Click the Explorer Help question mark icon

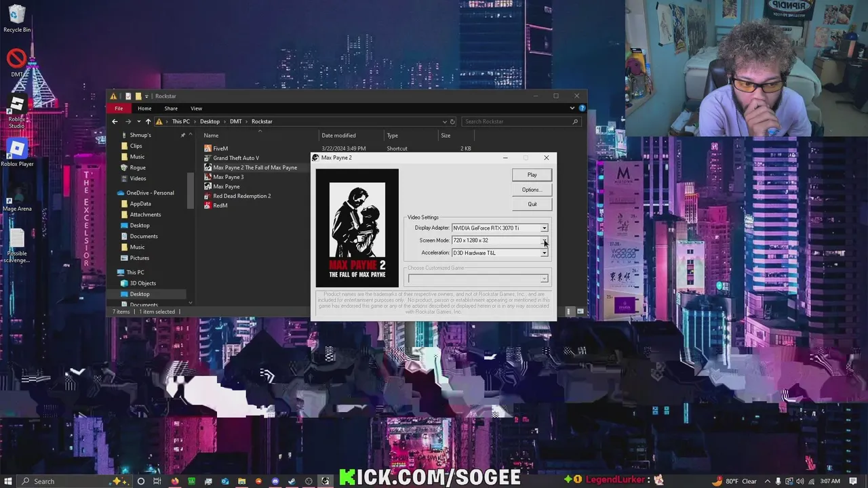point(582,108)
